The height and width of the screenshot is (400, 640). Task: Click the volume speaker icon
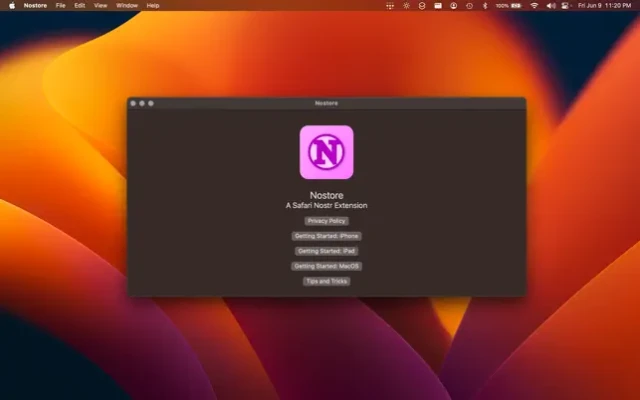[x=551, y=5]
